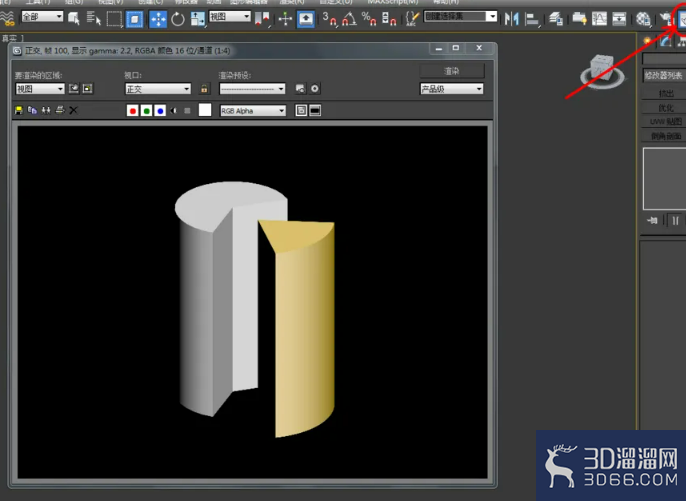Open Select by Name list
The image size is (686, 501).
[93, 19]
